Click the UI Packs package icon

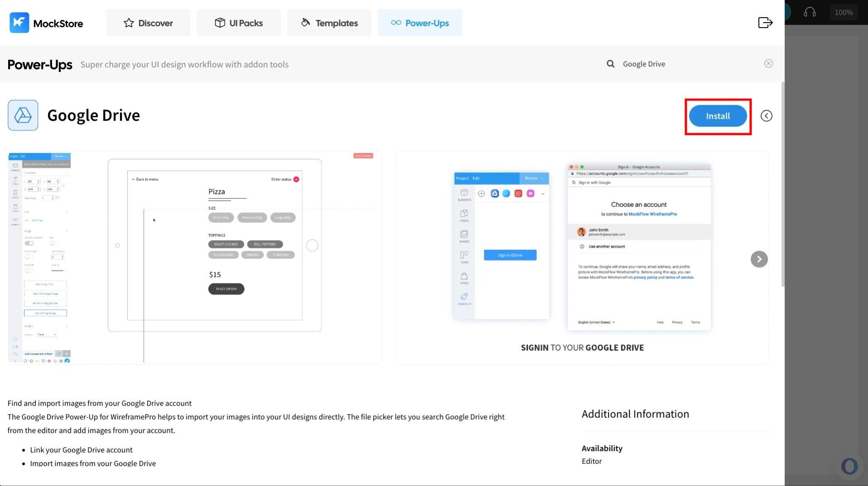[220, 22]
